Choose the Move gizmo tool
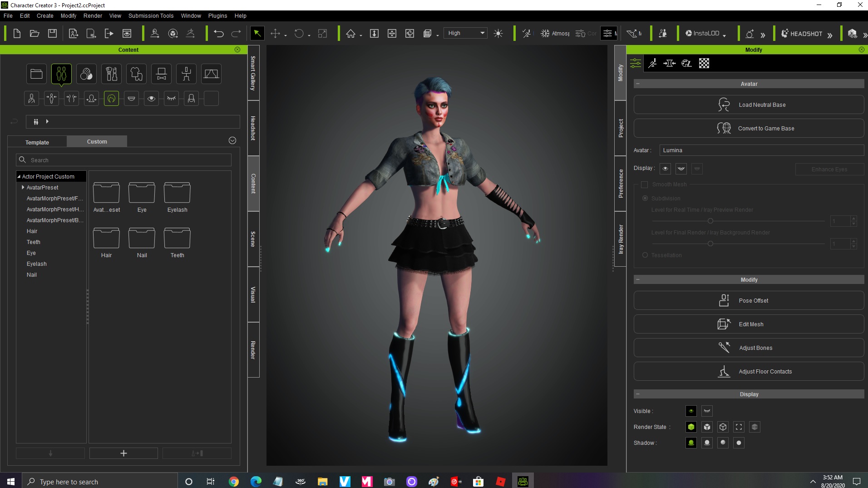868x488 pixels. (x=275, y=33)
